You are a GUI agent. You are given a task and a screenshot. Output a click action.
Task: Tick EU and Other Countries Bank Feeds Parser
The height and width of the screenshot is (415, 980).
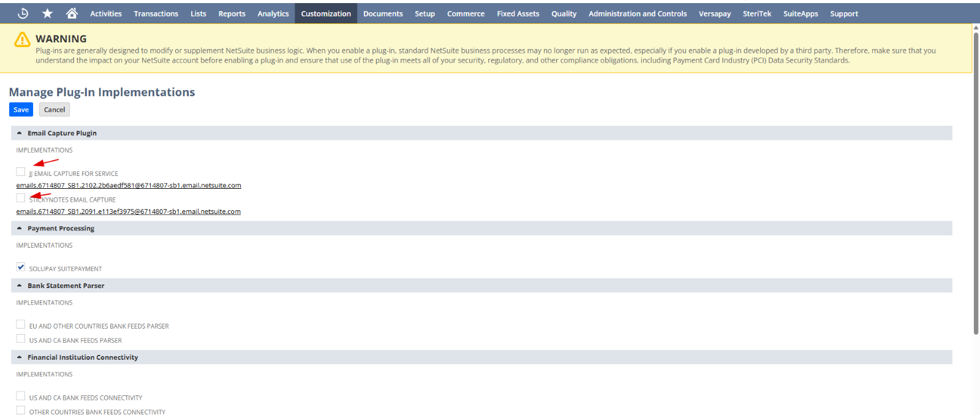[x=21, y=324]
